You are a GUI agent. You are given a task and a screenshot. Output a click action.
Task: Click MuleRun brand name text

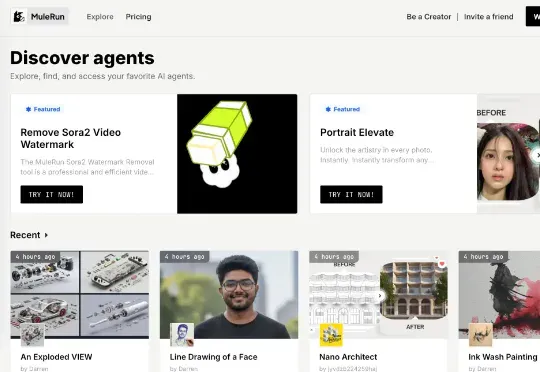(x=48, y=17)
